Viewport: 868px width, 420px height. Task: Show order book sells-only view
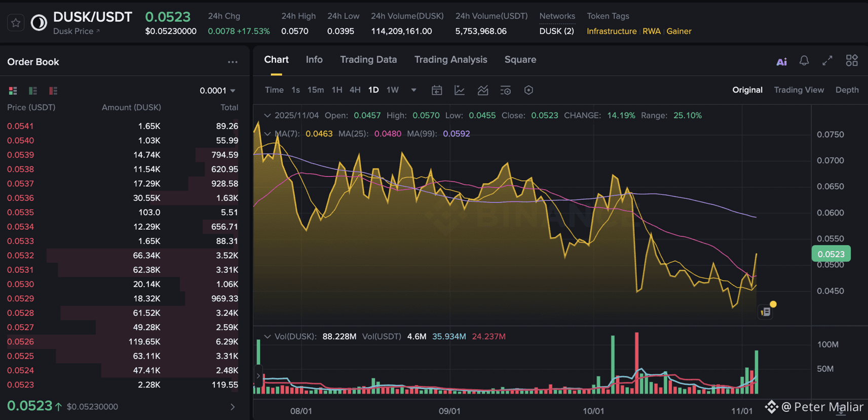53,91
